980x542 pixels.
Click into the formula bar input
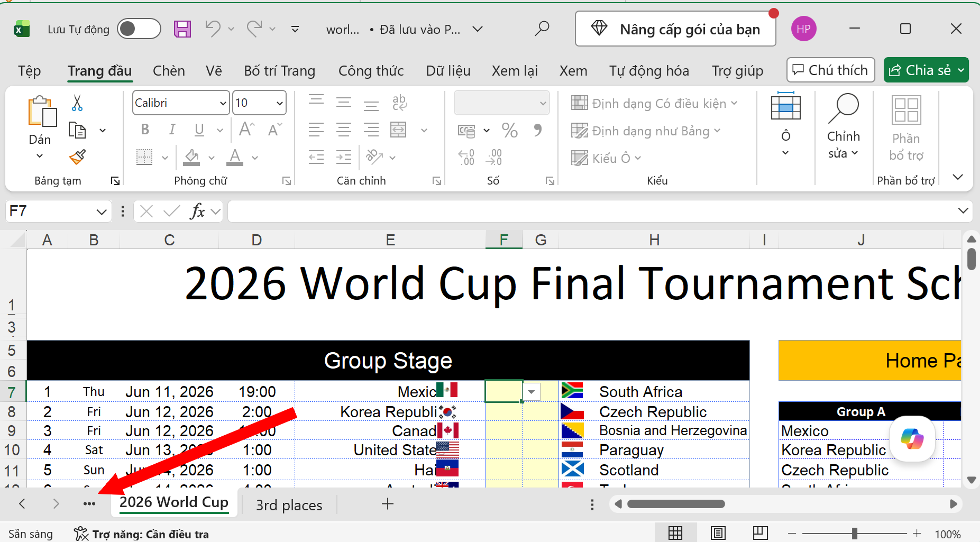[x=591, y=212]
